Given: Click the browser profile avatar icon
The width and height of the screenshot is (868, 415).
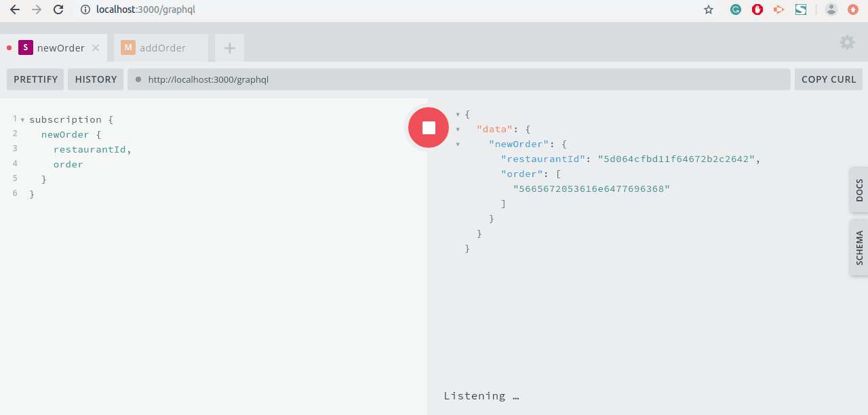Looking at the screenshot, I should point(831,9).
